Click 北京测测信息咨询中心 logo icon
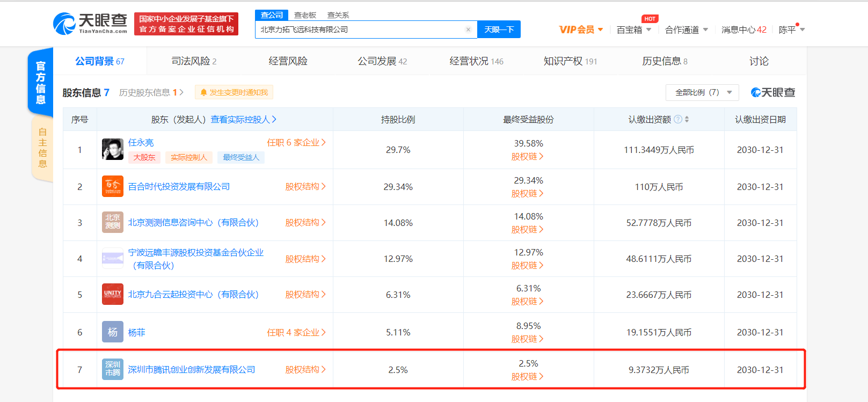The height and width of the screenshot is (402, 868). [113, 222]
